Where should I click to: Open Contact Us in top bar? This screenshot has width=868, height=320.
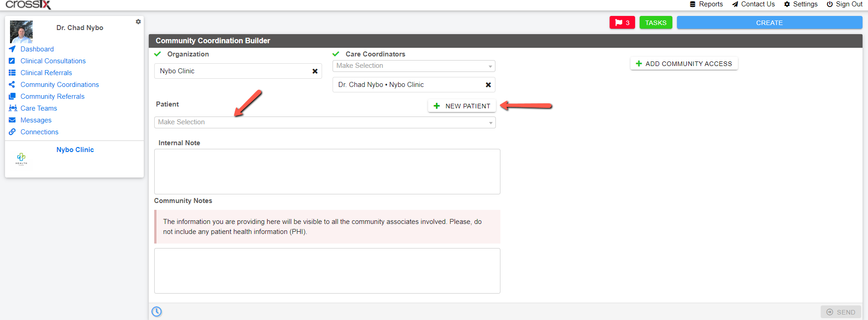(x=753, y=4)
